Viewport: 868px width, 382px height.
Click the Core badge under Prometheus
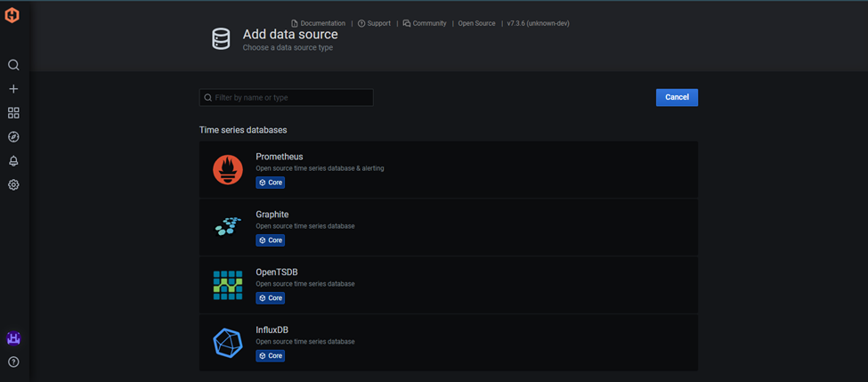click(270, 183)
